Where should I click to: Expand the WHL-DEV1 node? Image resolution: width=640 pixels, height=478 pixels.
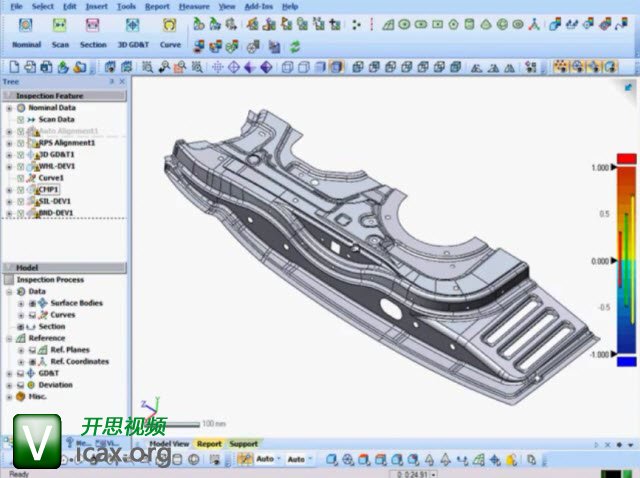(x=9, y=167)
